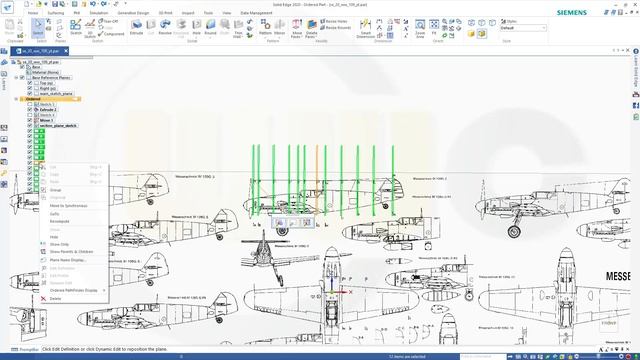Uncheck the Extrude 2 feature checkbox
Viewport: 640px width, 360px height.
30,110
